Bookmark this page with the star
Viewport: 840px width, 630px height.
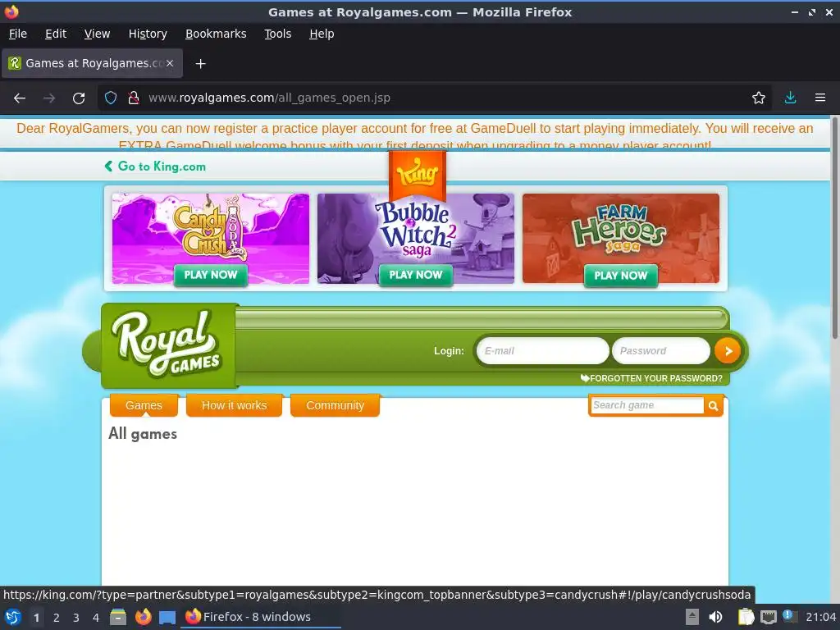[759, 98]
